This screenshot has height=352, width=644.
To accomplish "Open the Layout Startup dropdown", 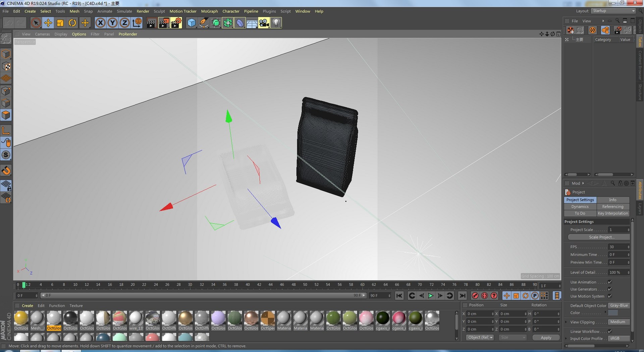I will 613,11.
